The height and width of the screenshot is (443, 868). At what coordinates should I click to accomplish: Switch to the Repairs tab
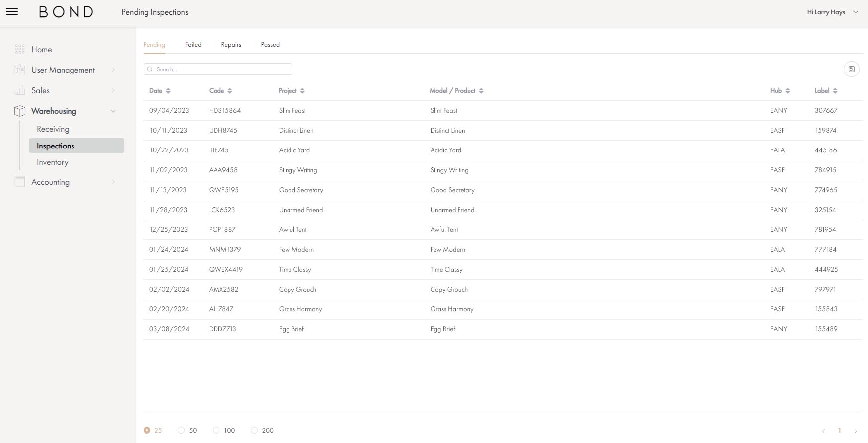click(231, 45)
